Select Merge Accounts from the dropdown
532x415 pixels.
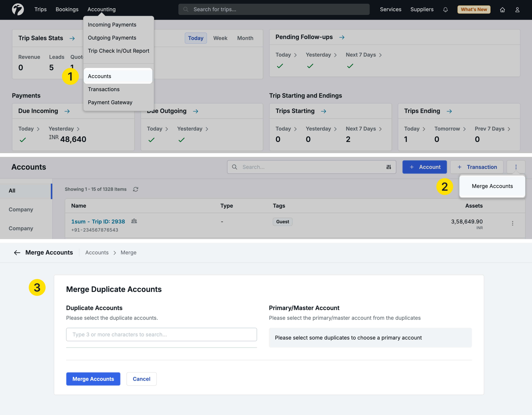pyautogui.click(x=492, y=186)
